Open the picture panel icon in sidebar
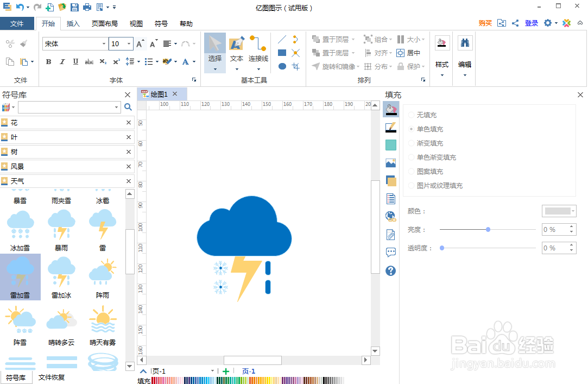Image resolution: width=588 pixels, height=384 pixels. (391, 163)
